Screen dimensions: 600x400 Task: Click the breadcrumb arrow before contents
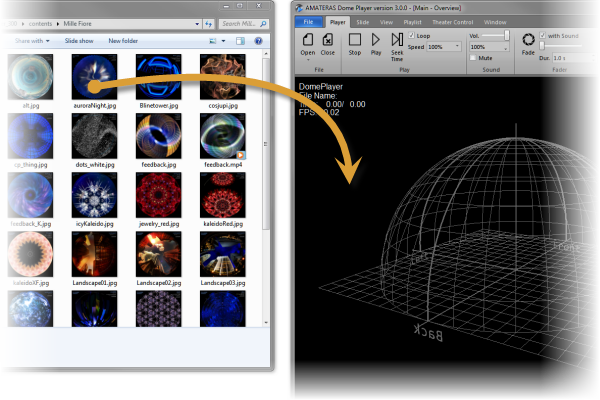point(23,24)
